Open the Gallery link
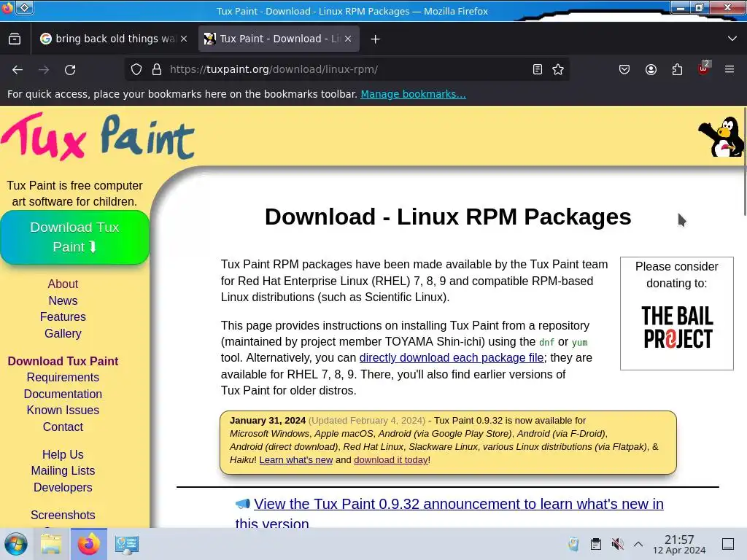747x560 pixels. click(63, 333)
